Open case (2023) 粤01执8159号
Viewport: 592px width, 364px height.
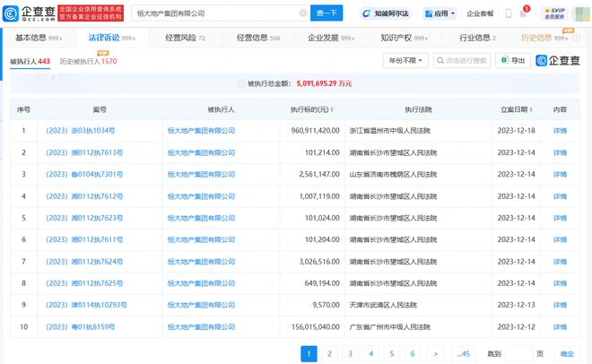point(81,326)
